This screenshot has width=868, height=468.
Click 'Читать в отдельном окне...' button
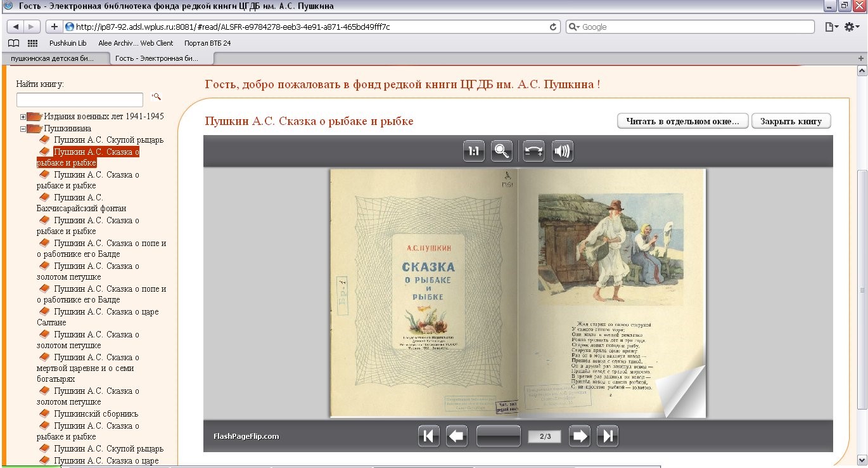(x=682, y=121)
